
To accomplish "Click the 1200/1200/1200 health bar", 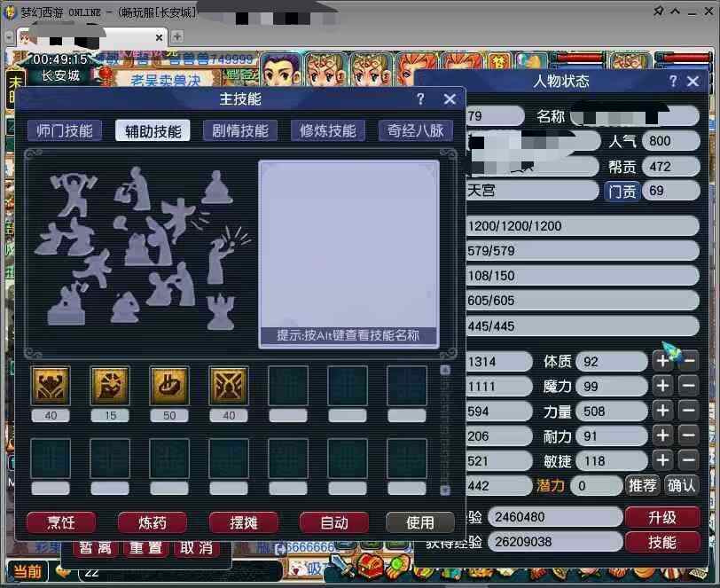I will 583,226.
